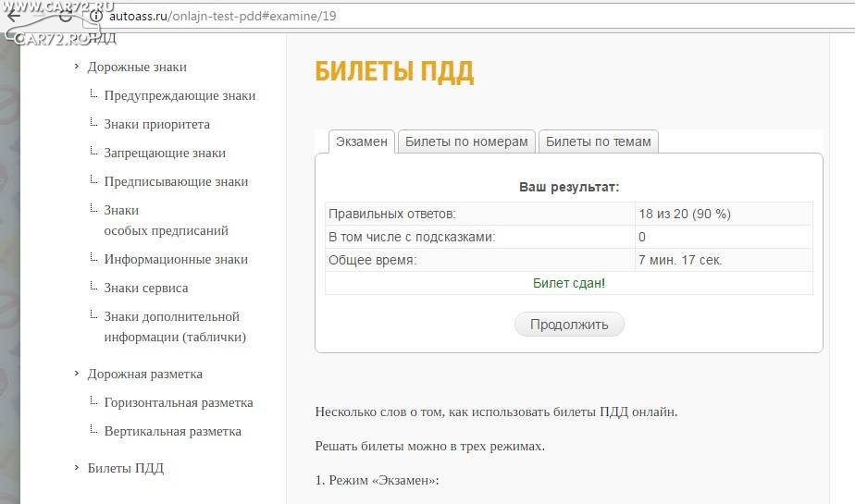Open Вертикальная разметка link
Screen dimensions: 855x504
pyautogui.click(x=172, y=431)
